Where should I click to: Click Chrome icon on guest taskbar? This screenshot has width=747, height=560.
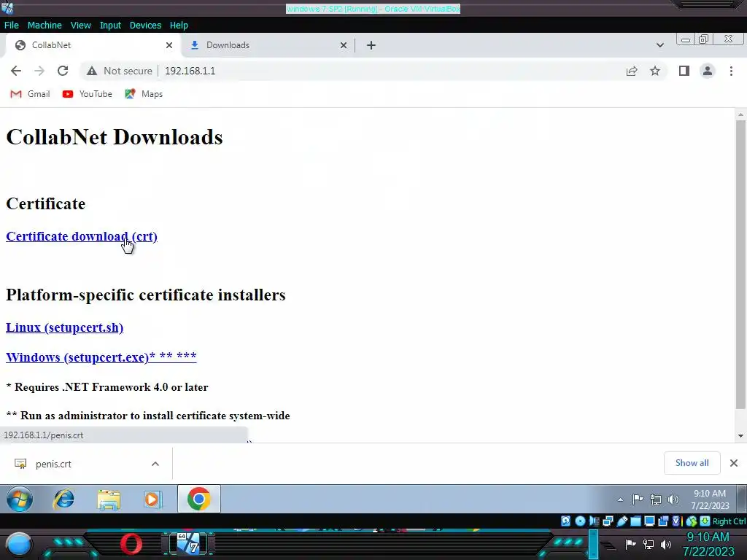pyautogui.click(x=198, y=499)
